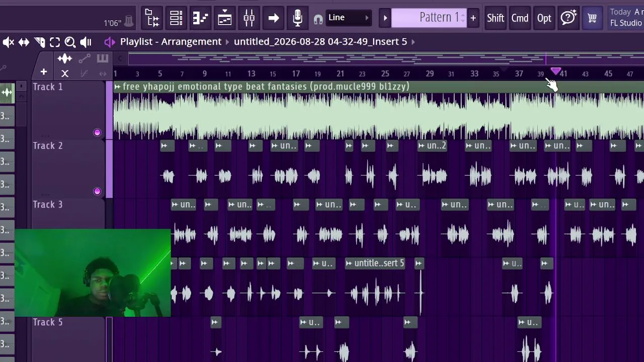
Task: Click the microphone recording icon
Action: pos(298,18)
